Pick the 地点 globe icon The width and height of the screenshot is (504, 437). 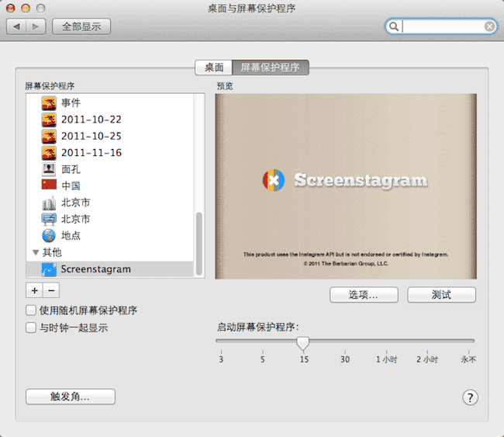click(50, 235)
